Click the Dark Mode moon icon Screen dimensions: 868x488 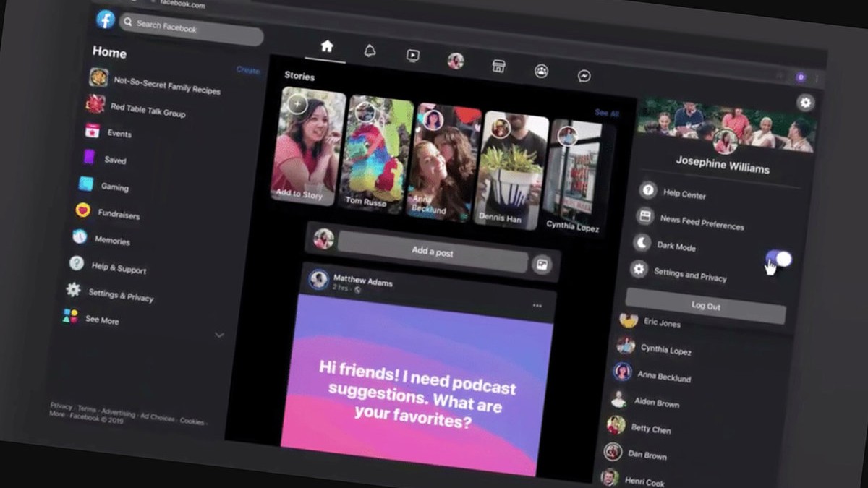point(642,243)
